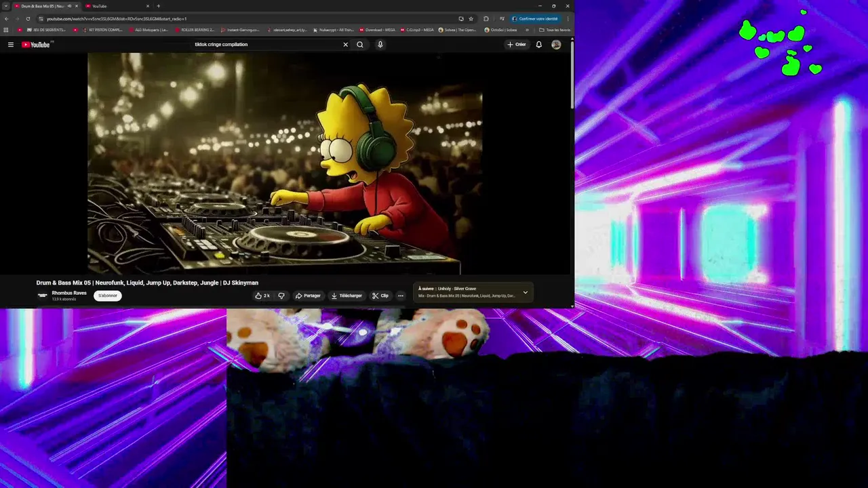Open the ROLLER BEARING bookmark
This screenshot has height=488, width=868.
pyautogui.click(x=194, y=30)
